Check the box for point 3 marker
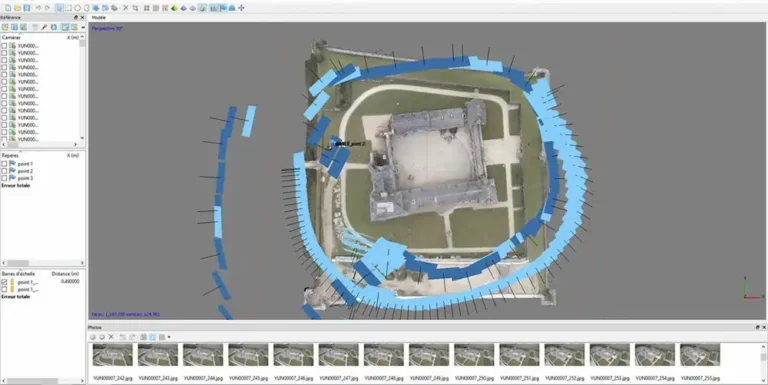 point(4,178)
